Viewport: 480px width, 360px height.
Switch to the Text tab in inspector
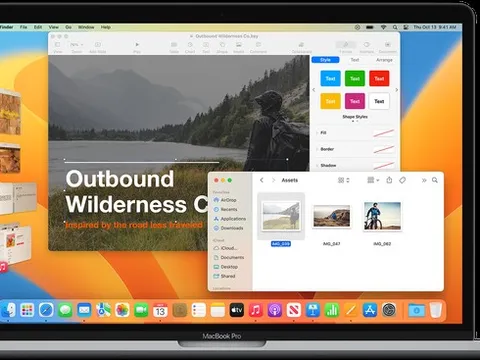[x=355, y=60]
